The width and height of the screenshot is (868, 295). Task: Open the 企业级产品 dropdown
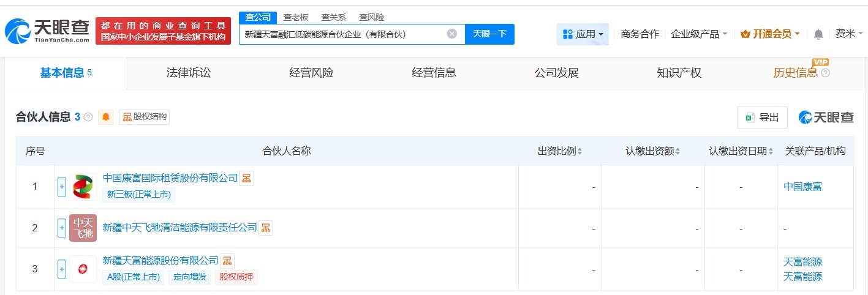[699, 34]
